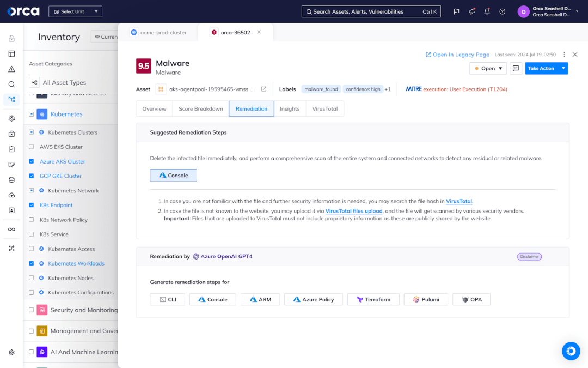This screenshot has height=368, width=588.
Task: Open the chat assistant bubble
Action: tap(571, 351)
